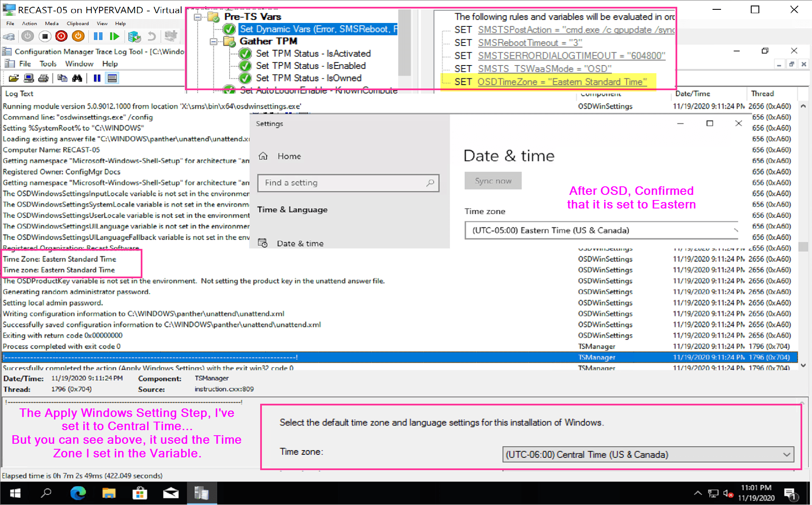Pause the virtual machine in Hyper-V toolbar
This screenshot has height=505, width=812.
click(x=98, y=36)
